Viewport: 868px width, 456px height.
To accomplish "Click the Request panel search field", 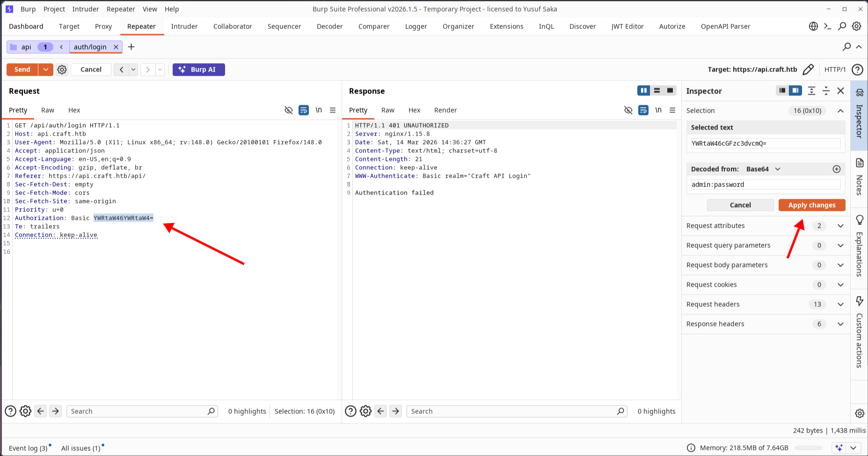I will (142, 411).
